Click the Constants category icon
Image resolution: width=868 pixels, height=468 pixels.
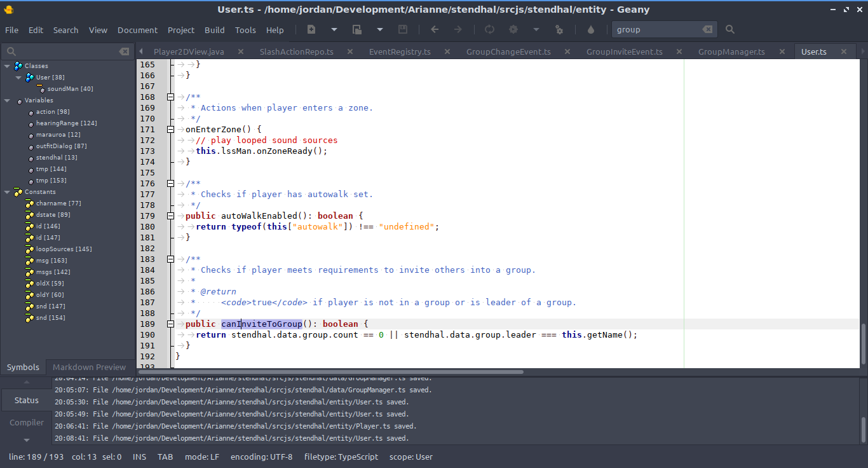click(18, 192)
